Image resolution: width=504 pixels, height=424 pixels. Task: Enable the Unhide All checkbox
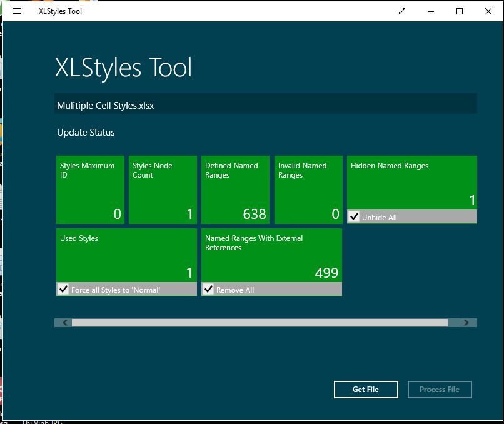355,216
